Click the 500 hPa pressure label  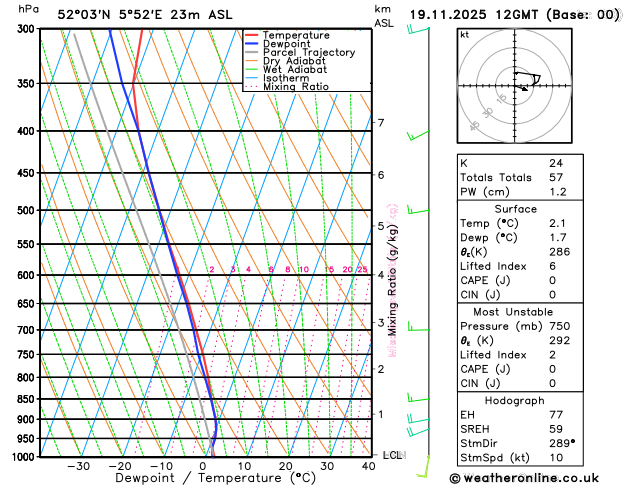coord(28,211)
